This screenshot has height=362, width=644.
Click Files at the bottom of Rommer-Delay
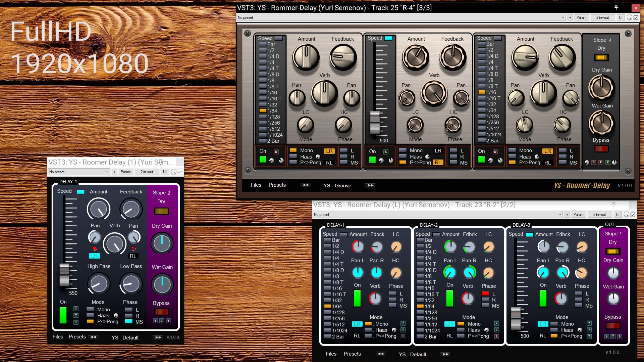256,185
